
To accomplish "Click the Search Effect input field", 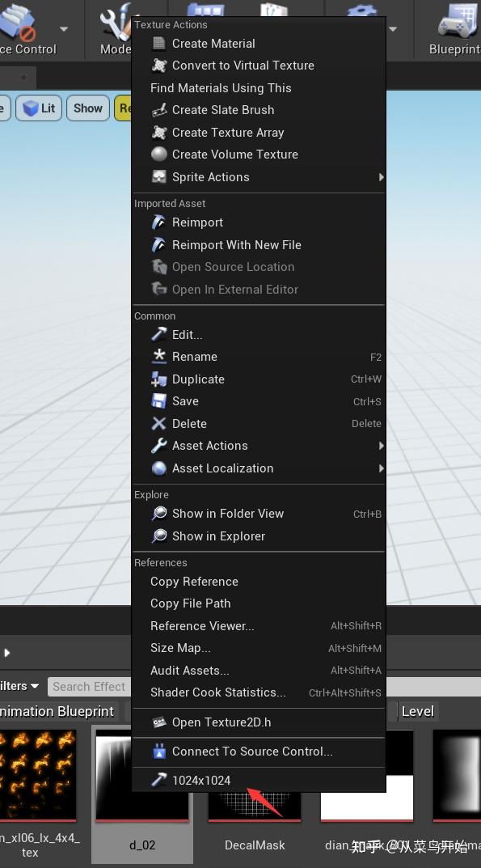I will tap(89, 686).
